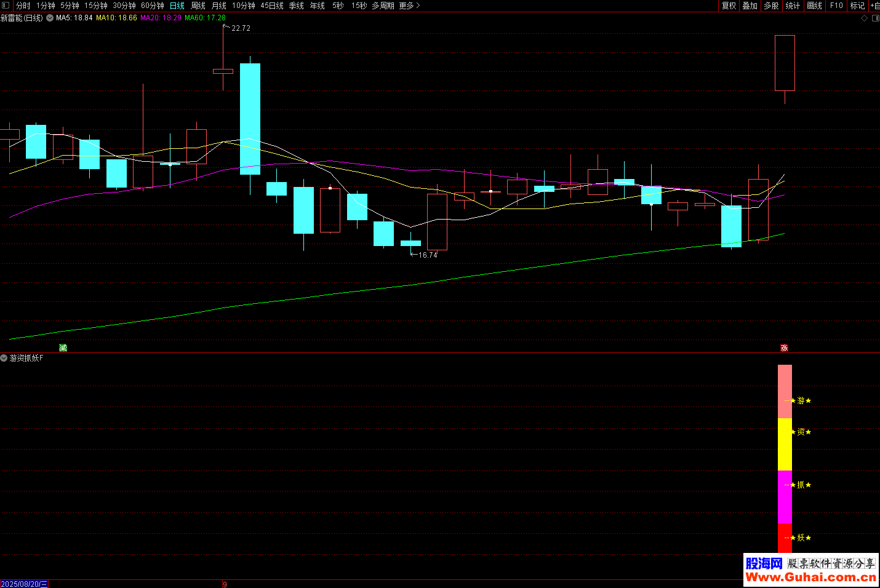The height and width of the screenshot is (588, 880).
Task: Expand the 更多 periods menu
Action: (x=409, y=6)
